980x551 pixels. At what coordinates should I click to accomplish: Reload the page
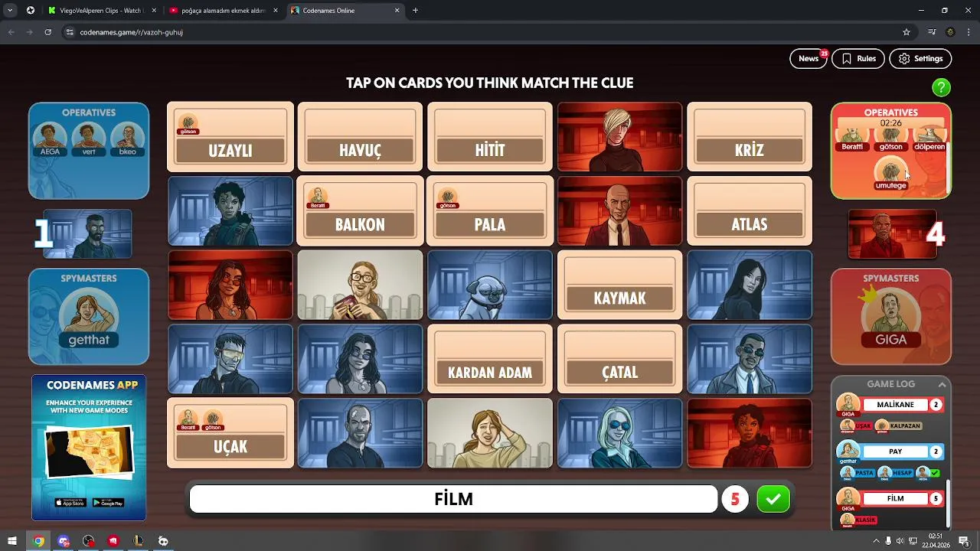tap(48, 32)
